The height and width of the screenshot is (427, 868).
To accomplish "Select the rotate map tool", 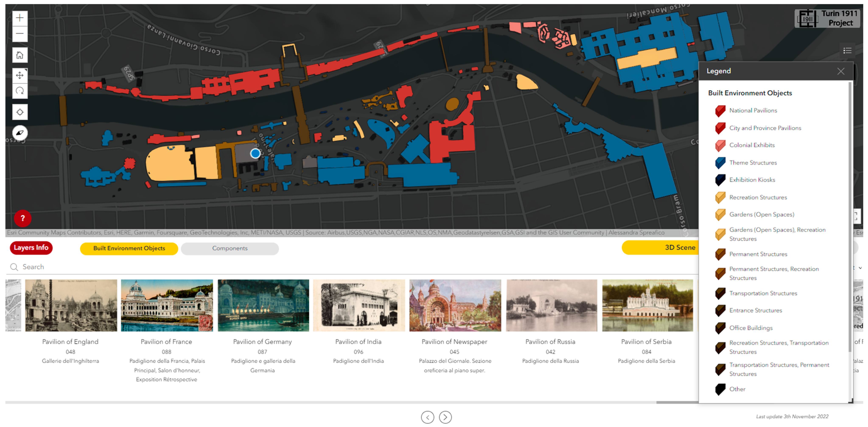I will [x=20, y=91].
